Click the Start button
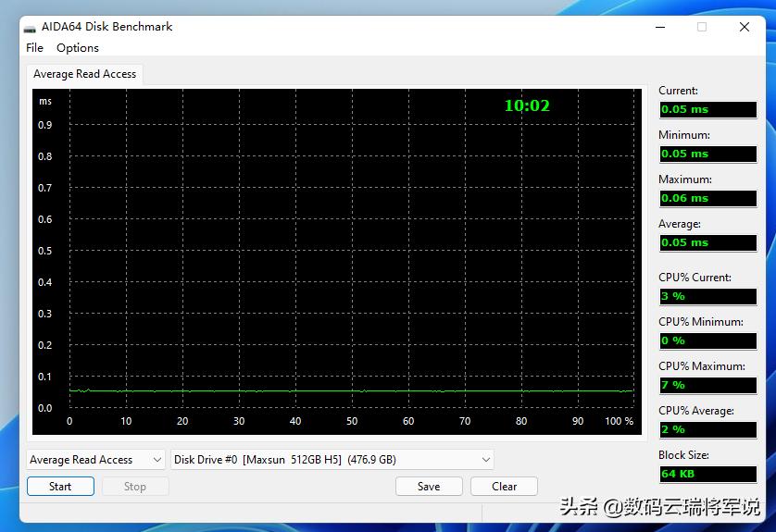The image size is (776, 532). tap(60, 487)
